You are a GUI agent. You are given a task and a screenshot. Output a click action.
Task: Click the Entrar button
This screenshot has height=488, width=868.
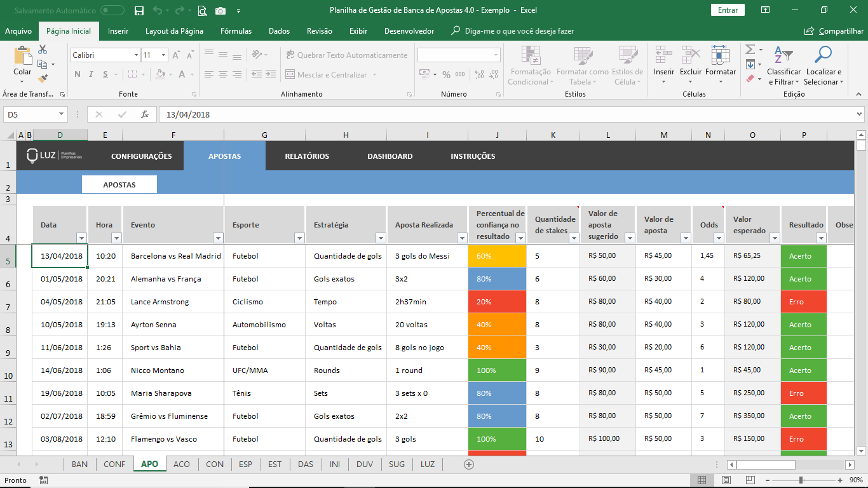[727, 11]
